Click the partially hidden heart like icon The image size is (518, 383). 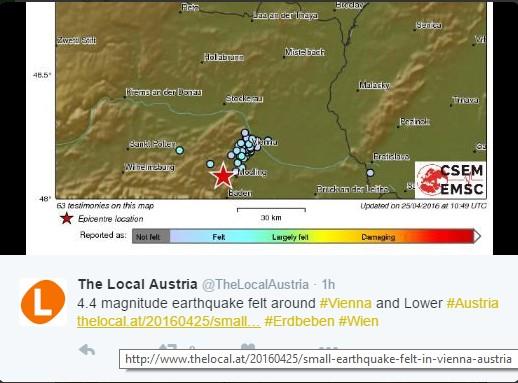[248, 347]
